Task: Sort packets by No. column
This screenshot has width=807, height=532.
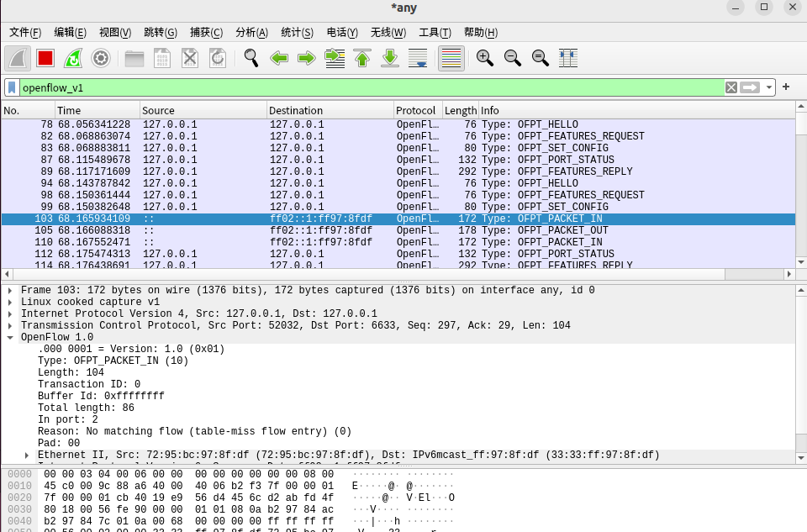Action: coord(28,111)
